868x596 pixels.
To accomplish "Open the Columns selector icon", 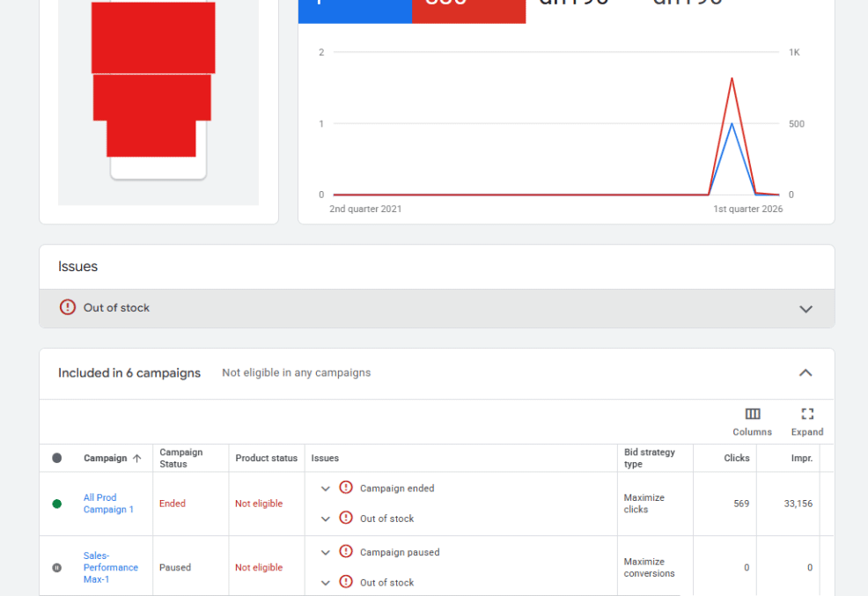I will click(x=752, y=414).
